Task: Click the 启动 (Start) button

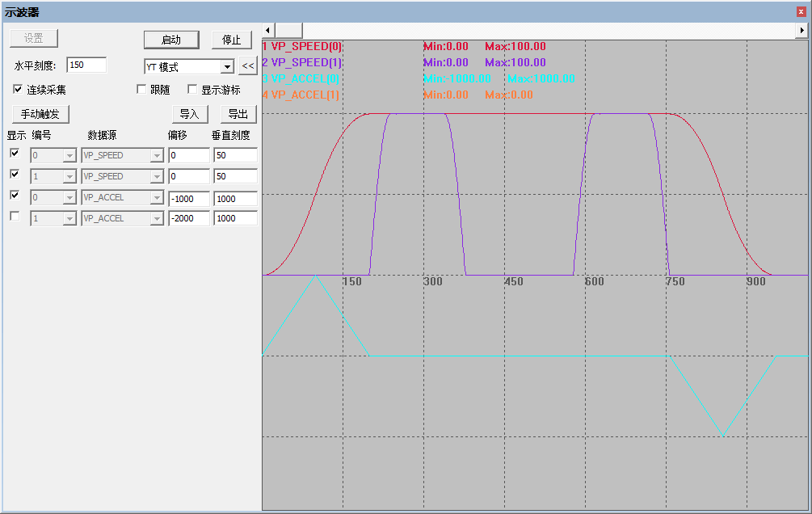Action: tap(172, 40)
